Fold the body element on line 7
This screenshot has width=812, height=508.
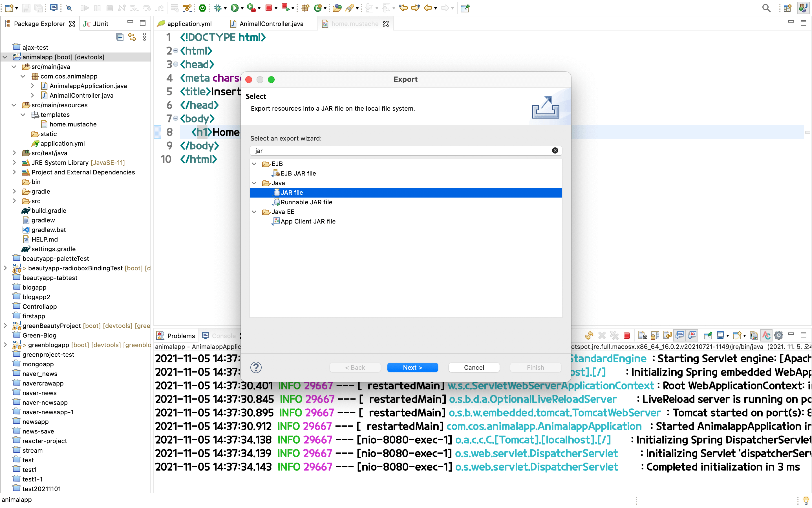coord(175,118)
